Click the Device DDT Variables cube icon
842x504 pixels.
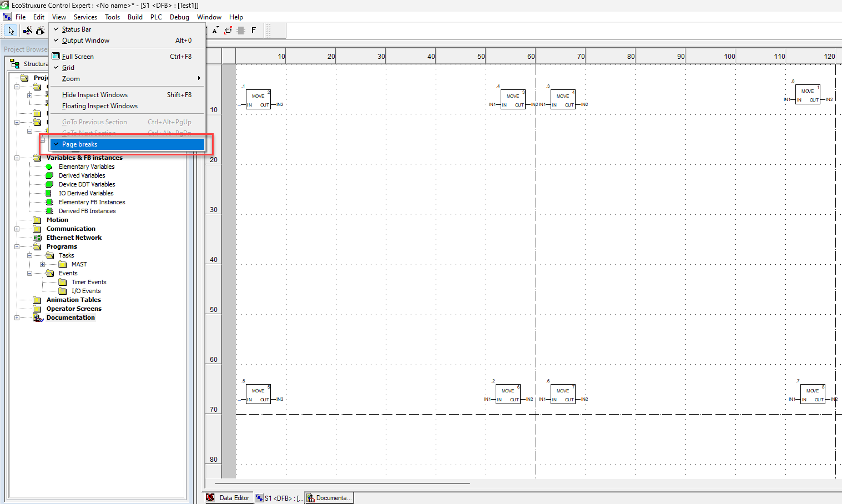(49, 184)
